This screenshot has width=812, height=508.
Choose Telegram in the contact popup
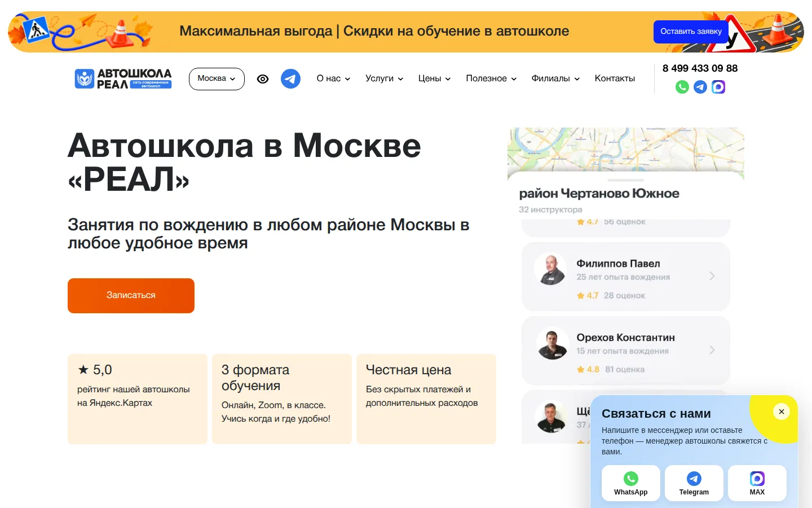pos(694,483)
